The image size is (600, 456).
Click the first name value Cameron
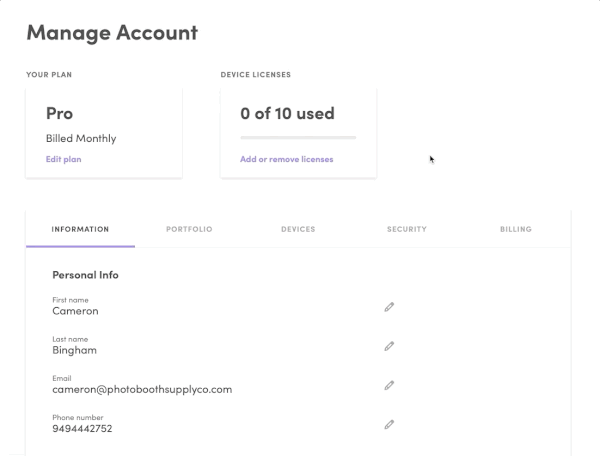(x=75, y=311)
